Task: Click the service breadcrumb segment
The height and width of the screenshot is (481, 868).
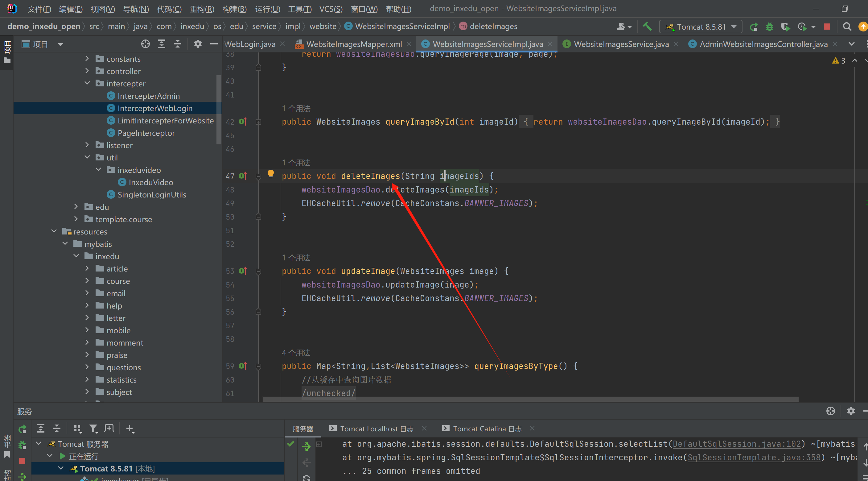Action: [264, 26]
